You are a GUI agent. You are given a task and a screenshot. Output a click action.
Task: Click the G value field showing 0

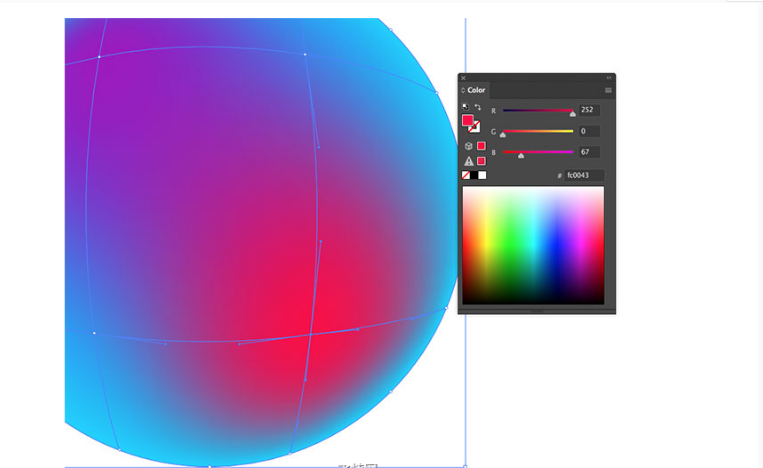click(x=589, y=131)
